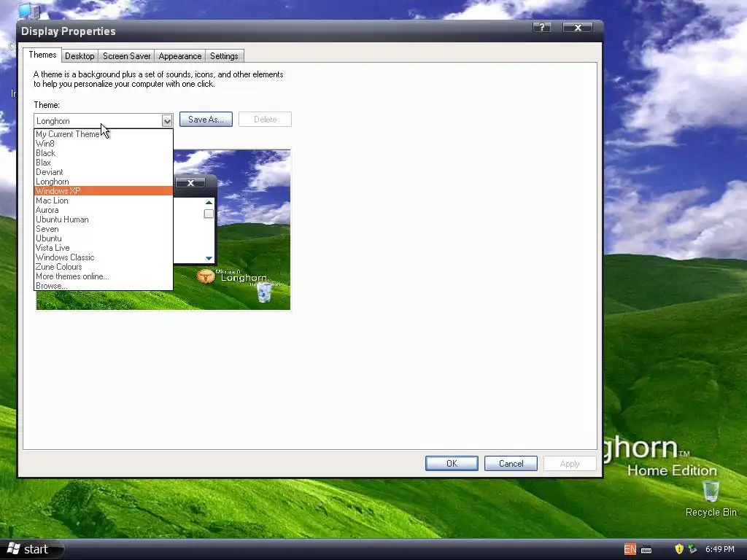Open More themes online... entry
747x560 pixels.
click(104, 276)
